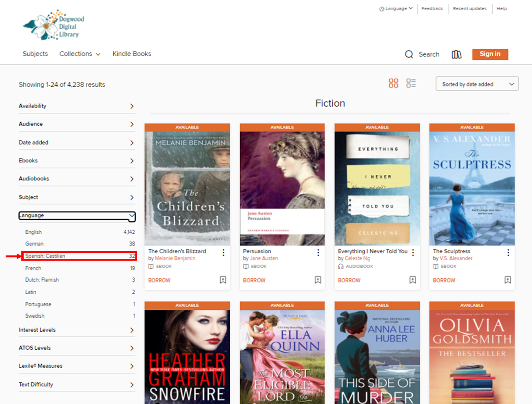Click the Dogwood Digital Library logo
This screenshot has width=532, height=404.
click(x=54, y=25)
